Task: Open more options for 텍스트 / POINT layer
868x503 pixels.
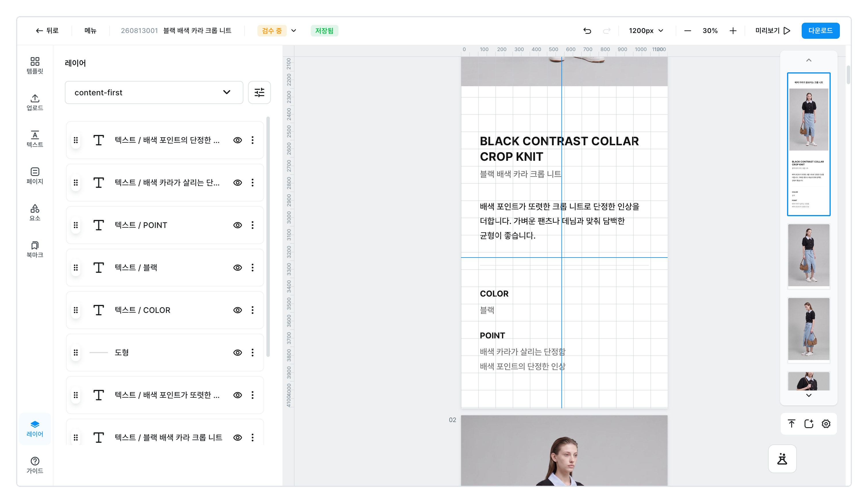Action: (253, 225)
